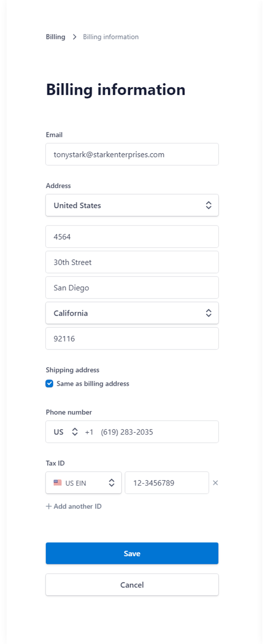
Task: Click the plus icon beside Add another ID
Action: click(49, 506)
